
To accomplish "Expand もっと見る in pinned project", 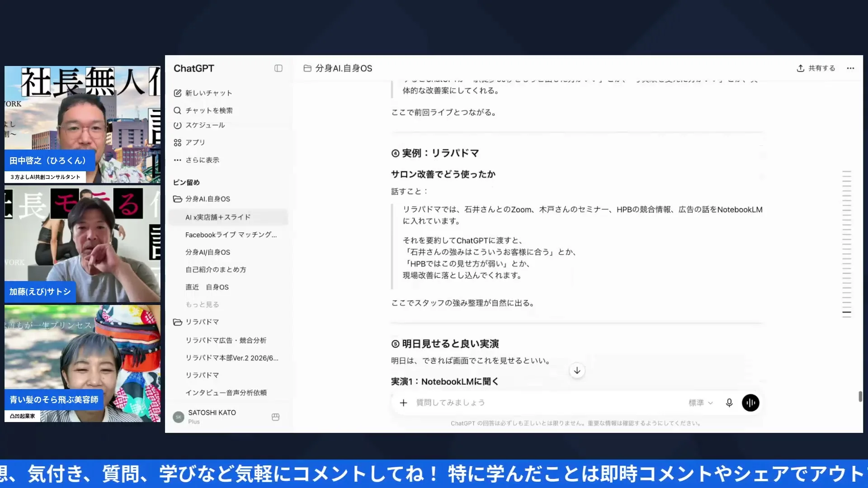I will point(202,305).
